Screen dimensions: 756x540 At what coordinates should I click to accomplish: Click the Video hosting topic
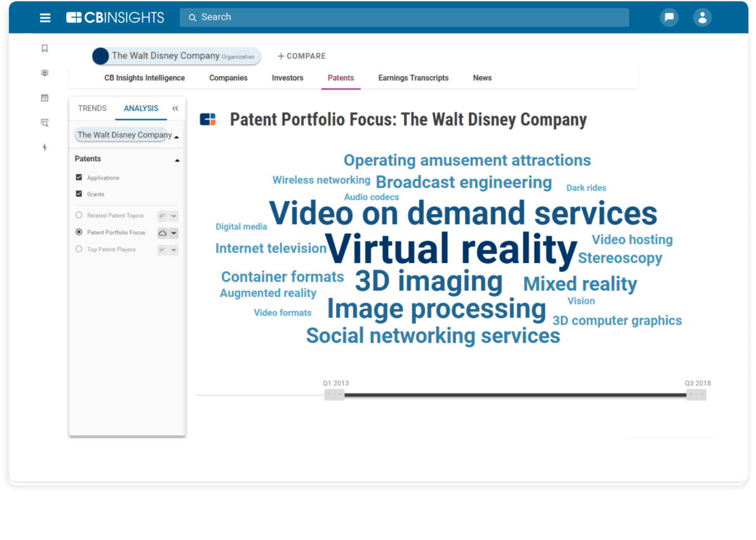coord(632,240)
